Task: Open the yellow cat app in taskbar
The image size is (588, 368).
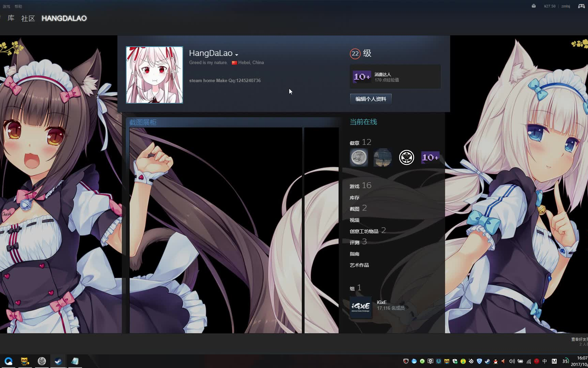Action: pos(25,361)
